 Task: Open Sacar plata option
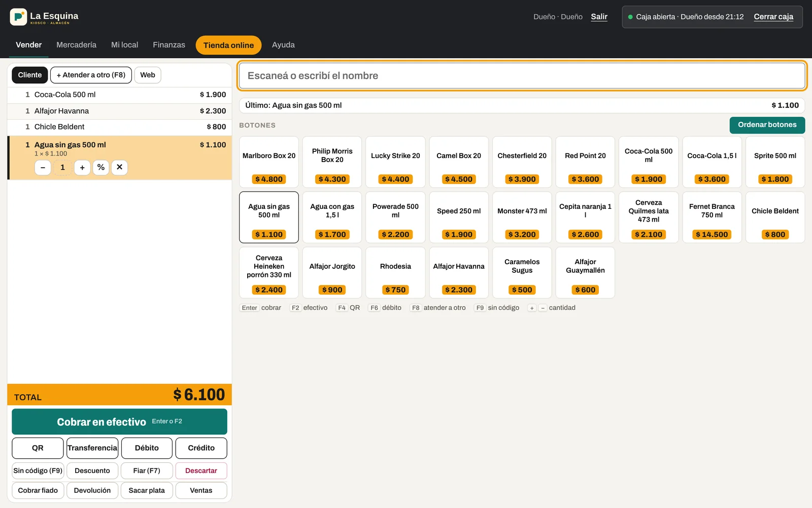click(147, 491)
